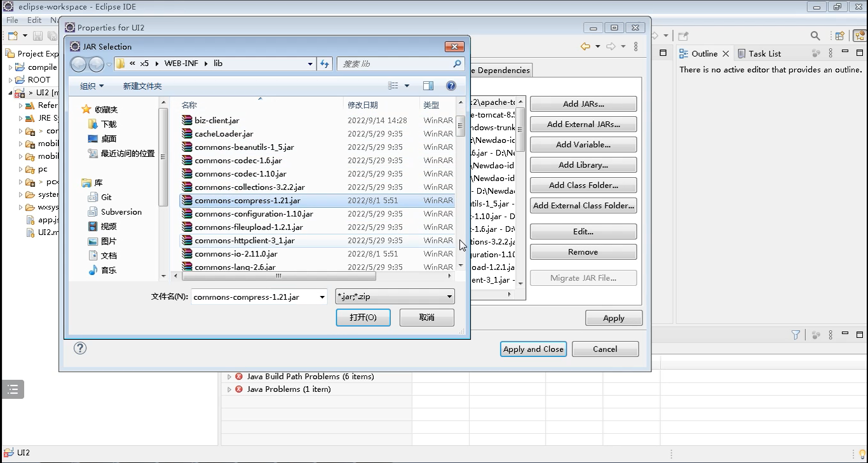Click the Forward arrow in JAR Selection dialog
The height and width of the screenshot is (463, 868).
pos(96,64)
